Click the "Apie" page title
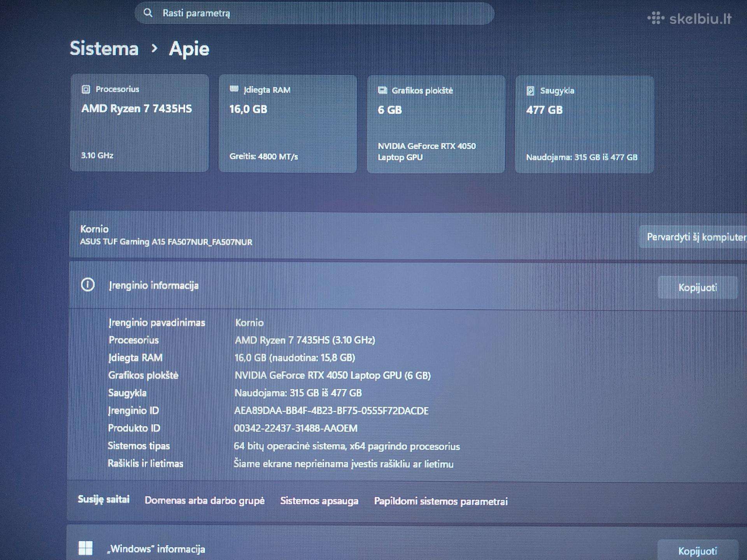747x560 pixels. click(x=189, y=49)
